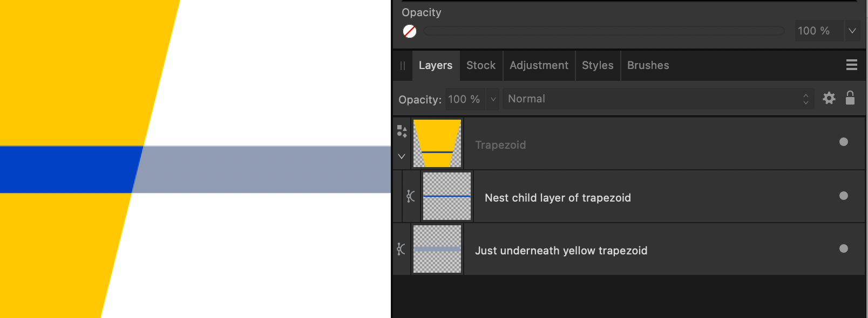Click the curve icon on nested child layer
This screenshot has height=318, width=868.
(411, 196)
